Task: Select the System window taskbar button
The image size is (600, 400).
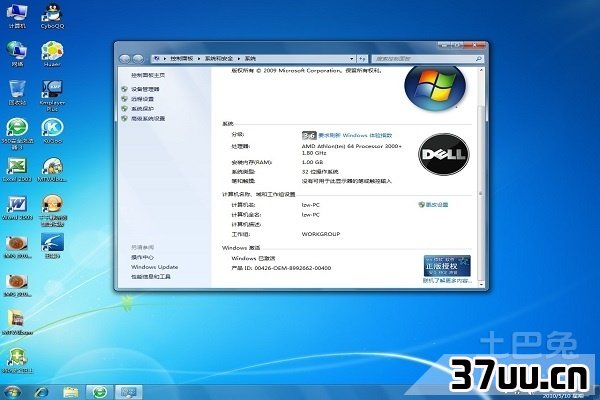Action: coord(129,392)
